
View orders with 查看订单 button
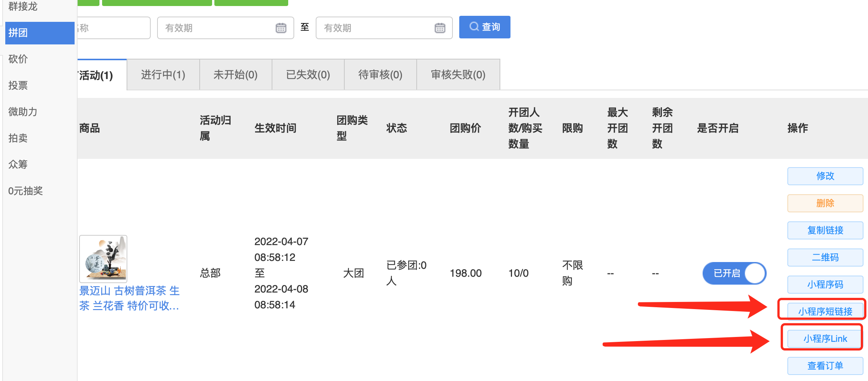(825, 366)
